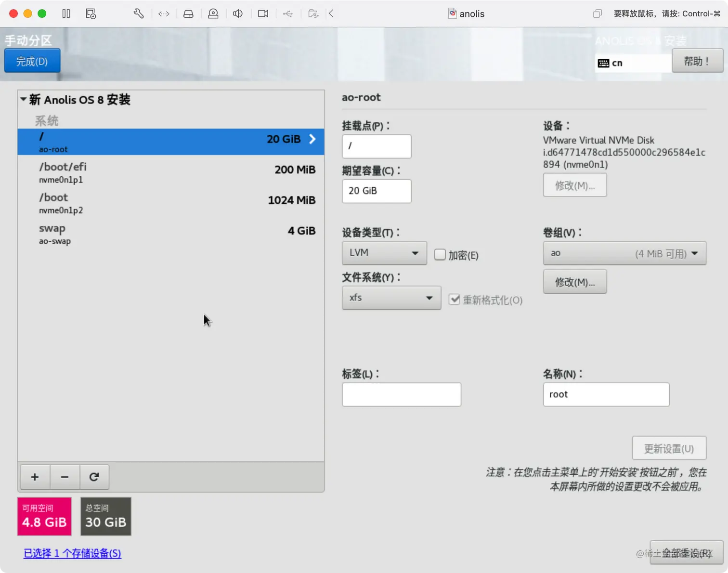
Task: Toggle the 重新格式化(O) checkbox
Action: coord(454,300)
